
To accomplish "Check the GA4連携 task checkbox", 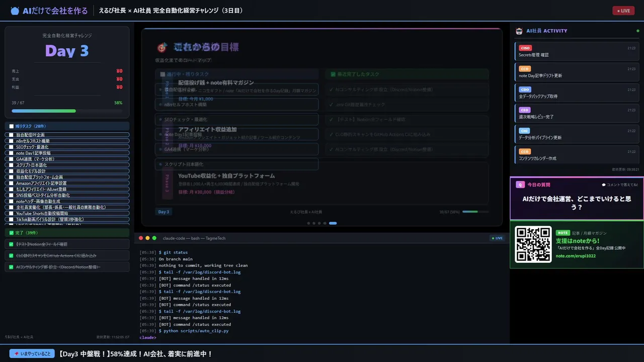I will (11, 159).
